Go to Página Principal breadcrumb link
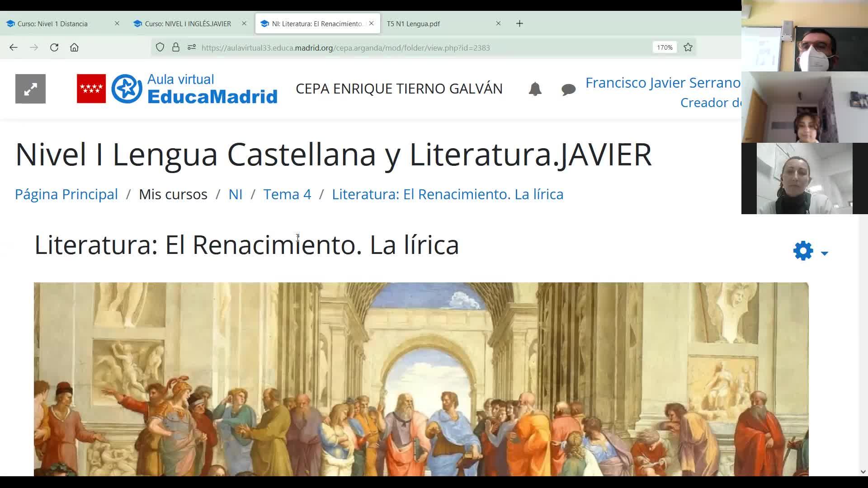 (66, 194)
